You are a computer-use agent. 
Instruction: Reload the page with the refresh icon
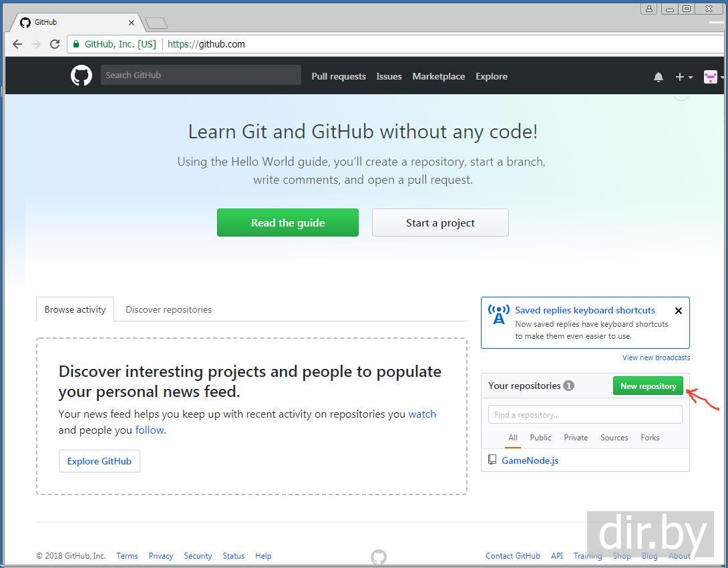tap(55, 44)
